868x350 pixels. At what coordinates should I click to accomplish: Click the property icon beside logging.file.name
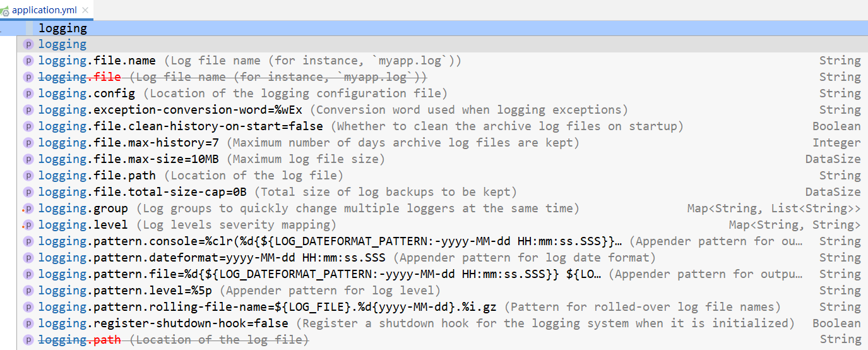pos(28,61)
